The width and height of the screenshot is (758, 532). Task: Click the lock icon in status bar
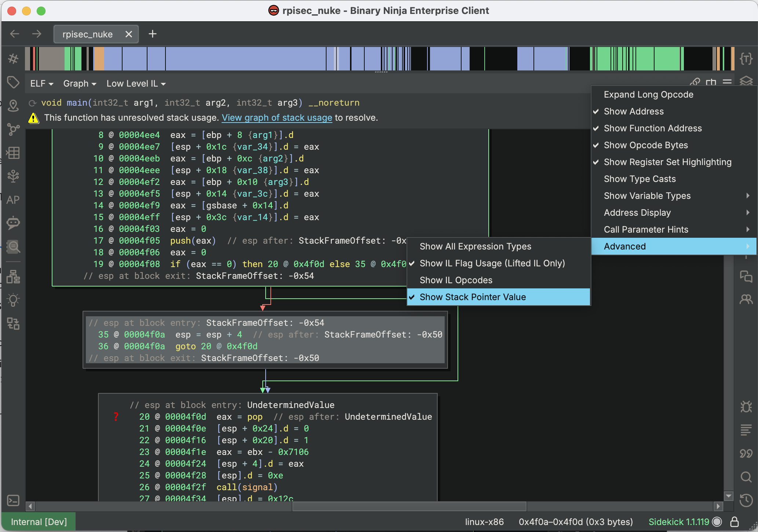tap(734, 522)
